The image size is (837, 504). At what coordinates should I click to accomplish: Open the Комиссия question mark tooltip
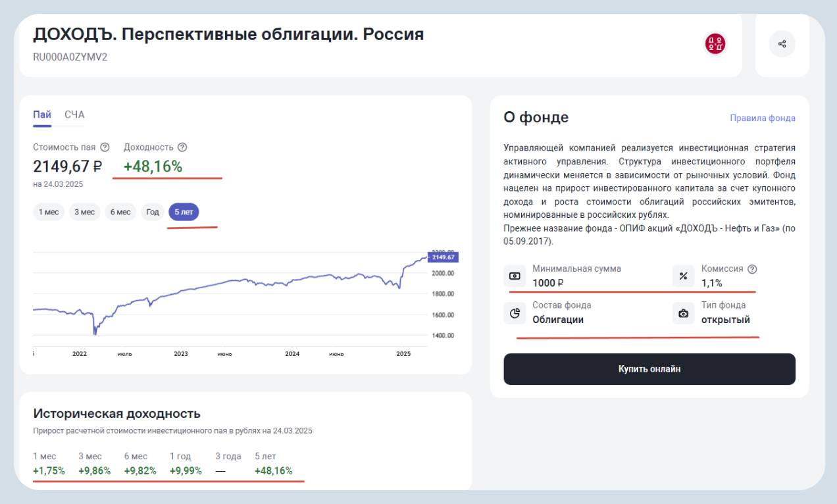click(x=752, y=269)
